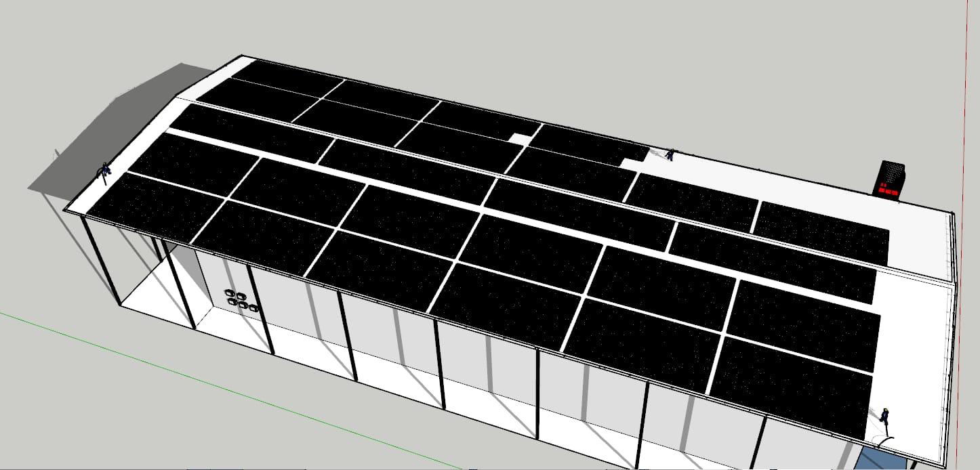980x470 pixels.
Task: Pick the worker figure at bottom-right roof corner
Action: point(884,416)
